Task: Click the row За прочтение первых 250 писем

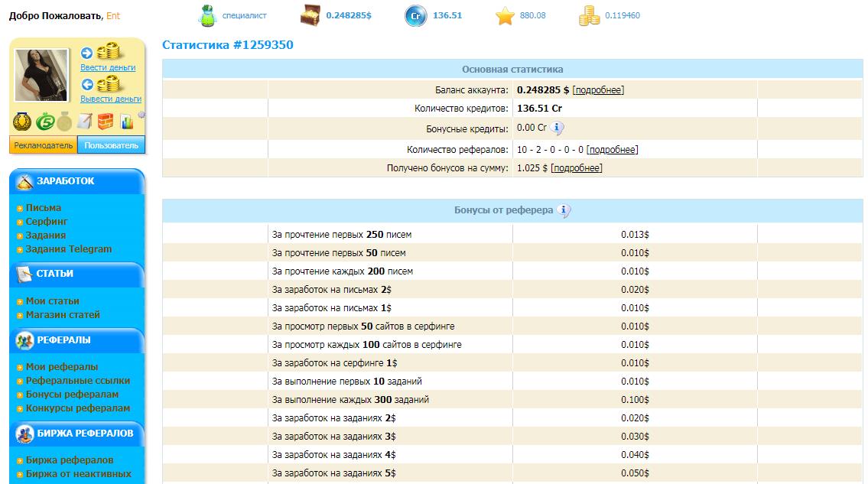Action: 512,235
